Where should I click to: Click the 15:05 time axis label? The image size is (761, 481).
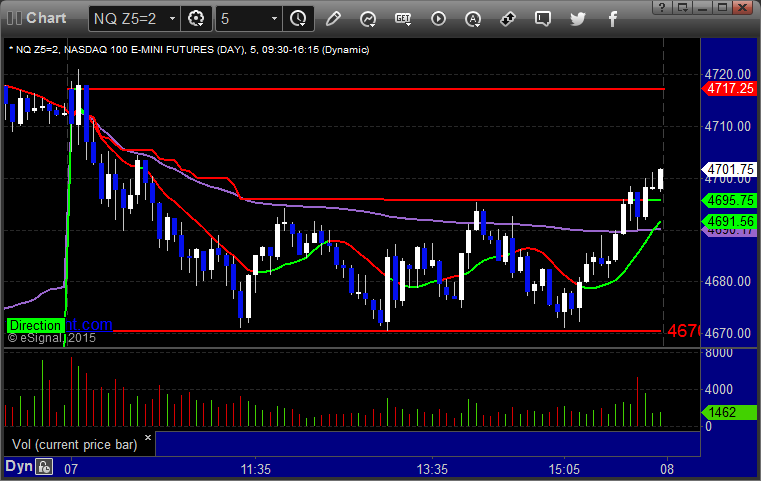[x=564, y=469]
